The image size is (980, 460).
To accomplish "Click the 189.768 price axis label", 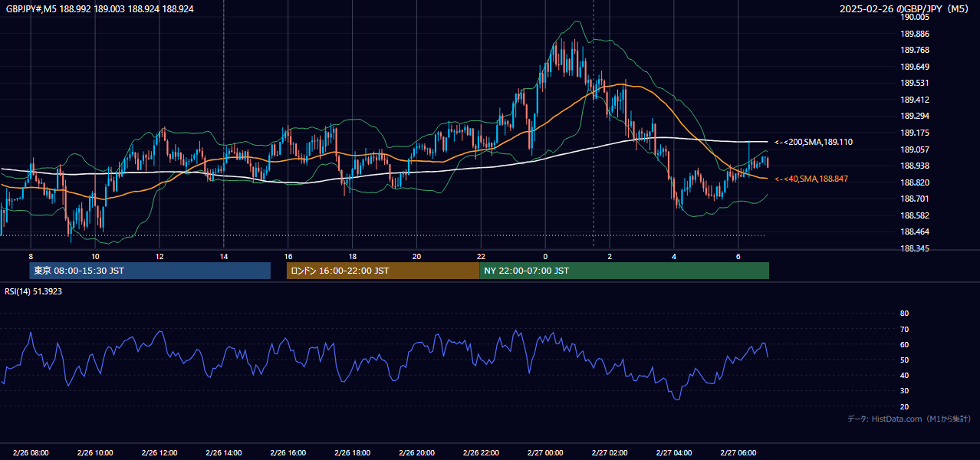I will coord(915,50).
